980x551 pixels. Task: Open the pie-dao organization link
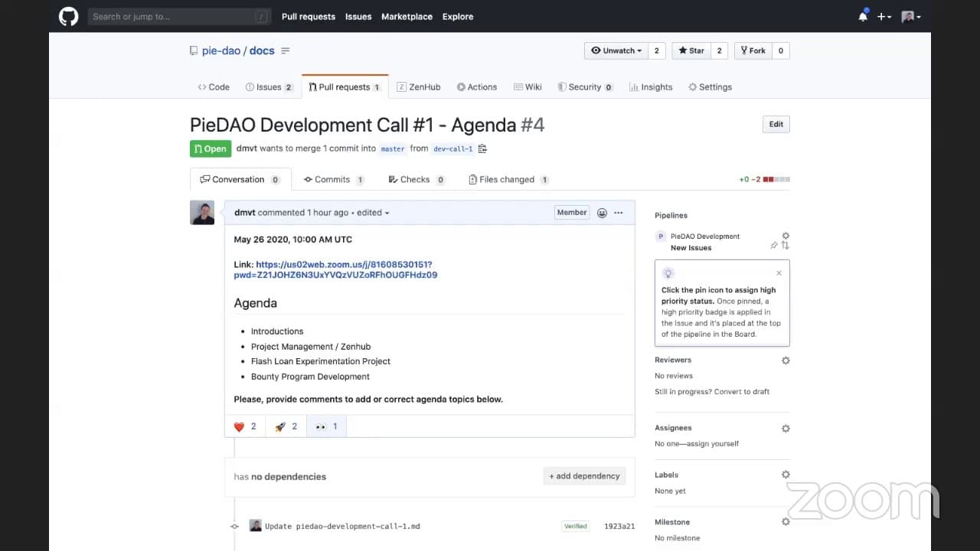(221, 51)
